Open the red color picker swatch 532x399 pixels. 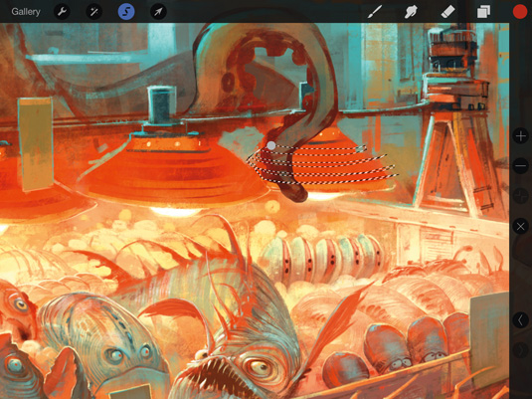(520, 12)
